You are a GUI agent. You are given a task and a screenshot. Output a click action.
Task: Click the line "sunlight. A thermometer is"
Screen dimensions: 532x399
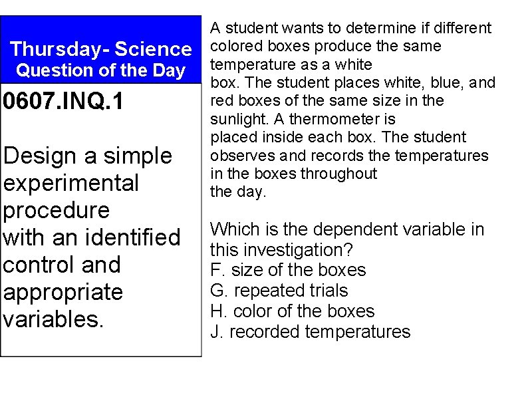point(303,120)
